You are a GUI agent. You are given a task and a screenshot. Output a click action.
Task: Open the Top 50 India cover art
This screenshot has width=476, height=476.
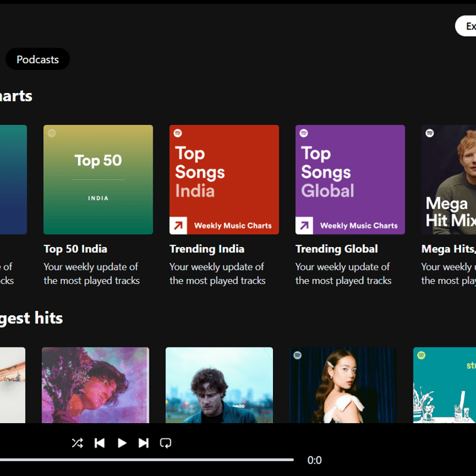[x=98, y=179]
